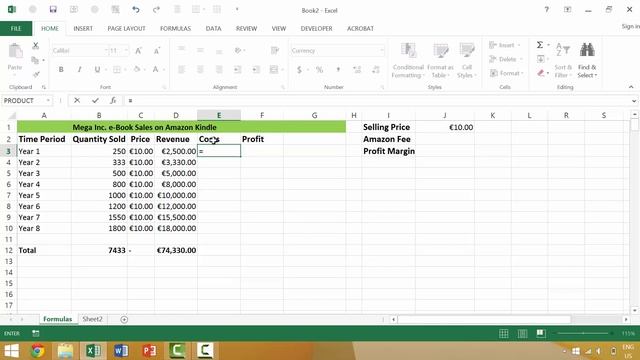Toggle Bold formatting button
This screenshot has height=360, width=640.
(x=61, y=69)
